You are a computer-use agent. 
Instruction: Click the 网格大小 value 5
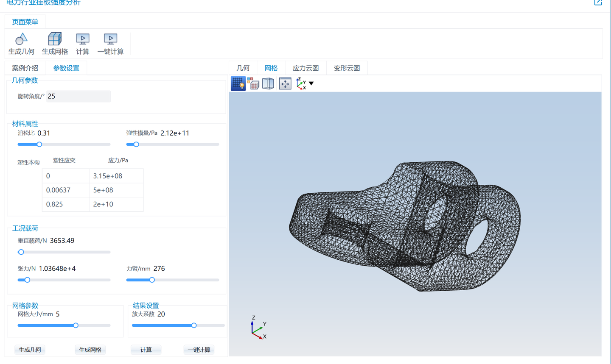coord(58,314)
